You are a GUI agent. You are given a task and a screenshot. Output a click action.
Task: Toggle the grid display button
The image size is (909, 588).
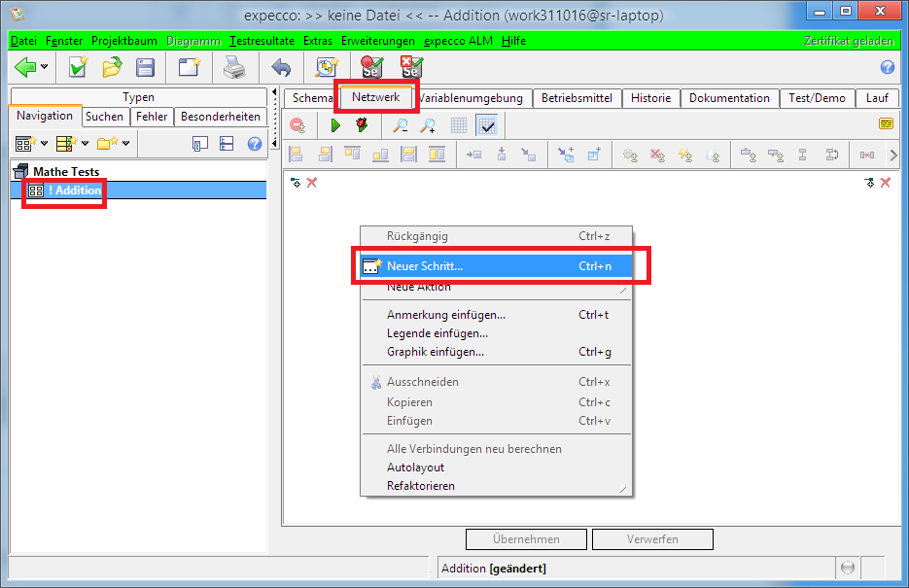point(459,125)
